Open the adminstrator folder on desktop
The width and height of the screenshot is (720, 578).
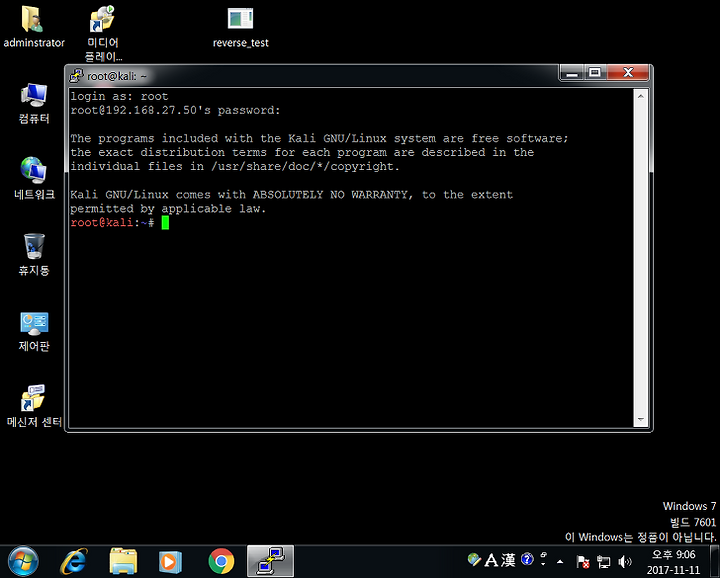(34, 27)
